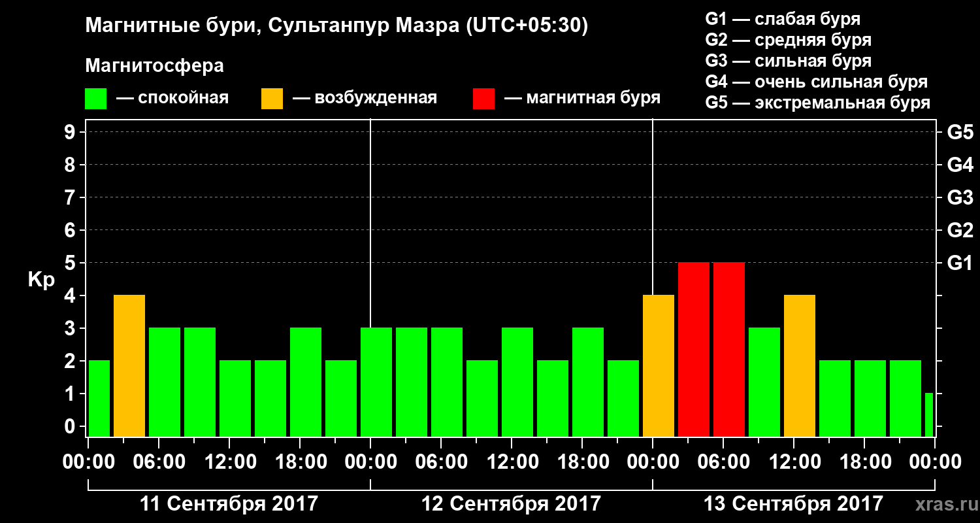Click the 'Магнитосфера' heading

tap(154, 66)
